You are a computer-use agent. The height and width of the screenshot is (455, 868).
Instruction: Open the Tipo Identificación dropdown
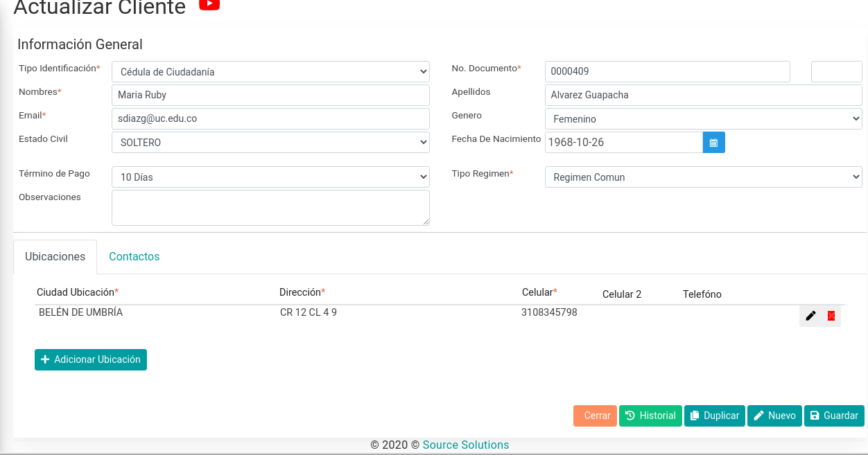click(x=270, y=71)
